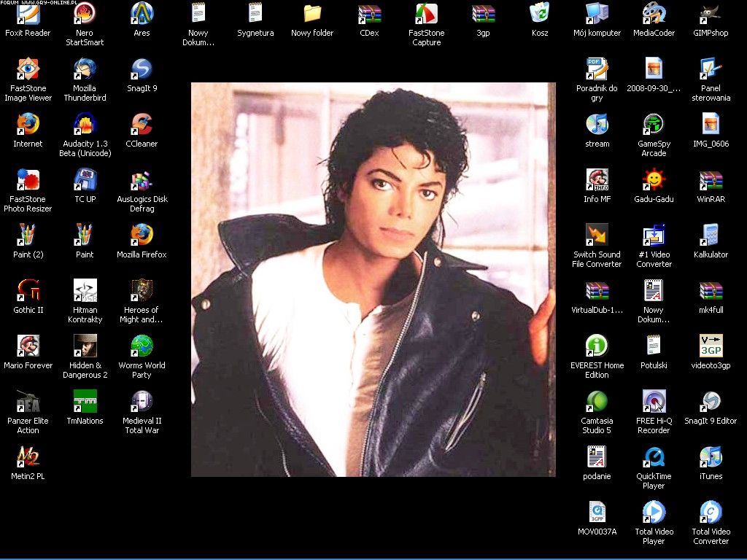Click the Switch Sound File Converter icon

tap(597, 236)
